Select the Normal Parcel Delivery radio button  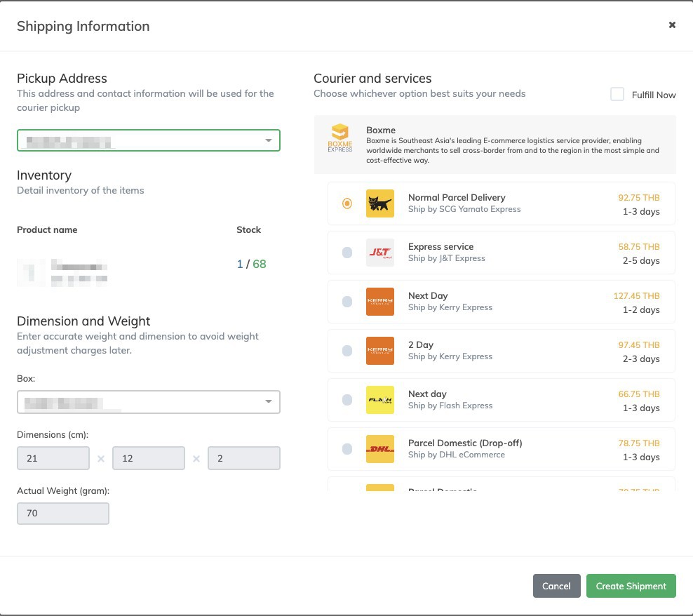[347, 203]
